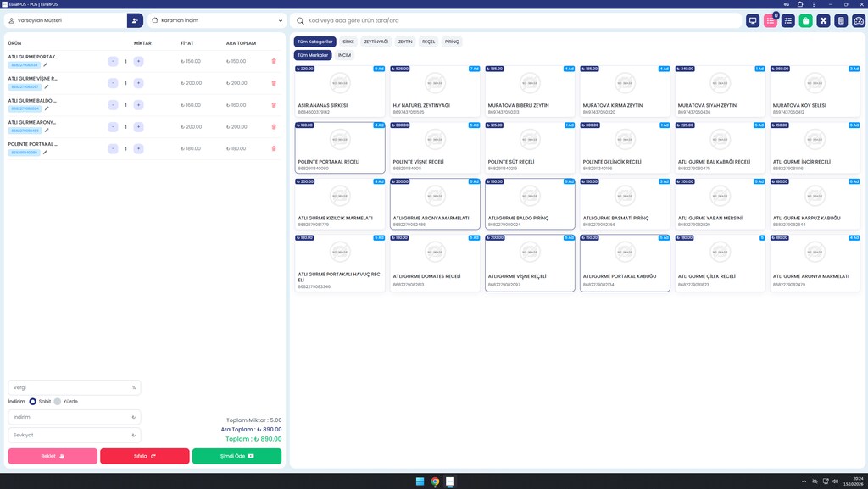Click the Beklet hold button

coord(53,456)
